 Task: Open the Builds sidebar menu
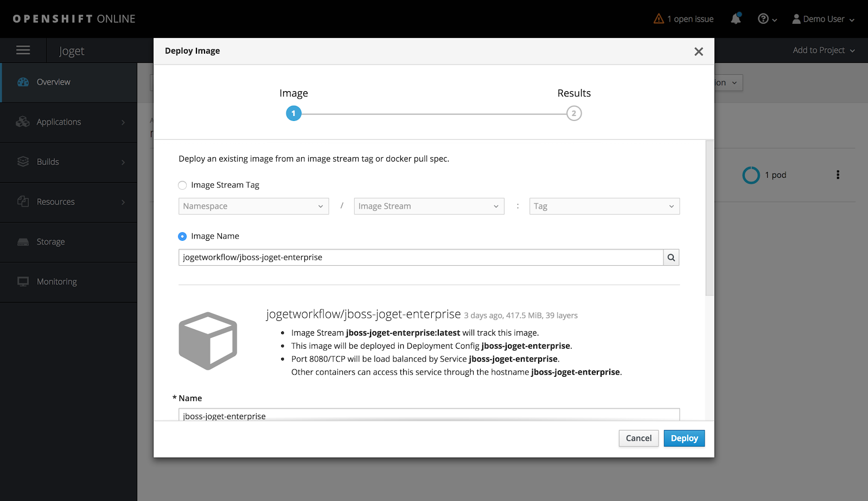[69, 162]
